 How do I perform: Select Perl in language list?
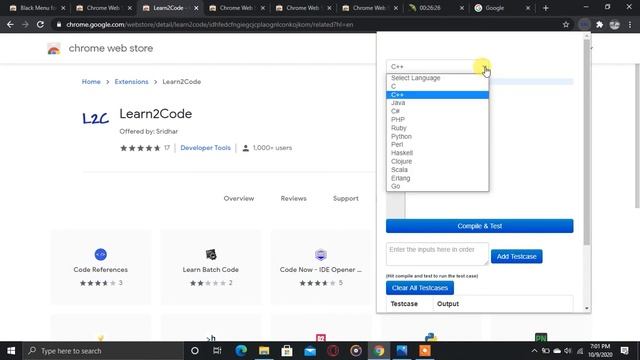(x=437, y=144)
